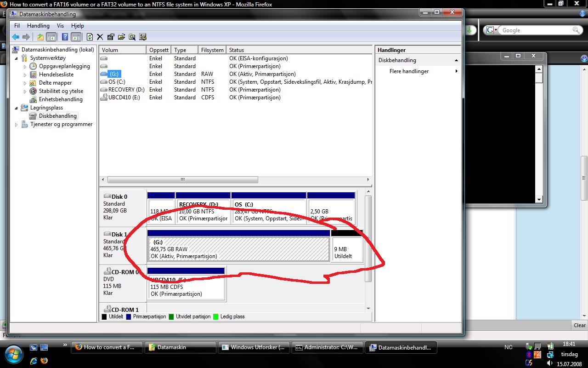Click the CD-ROM 0 label block
Viewport: 588px width, 368px height.
pos(123,282)
